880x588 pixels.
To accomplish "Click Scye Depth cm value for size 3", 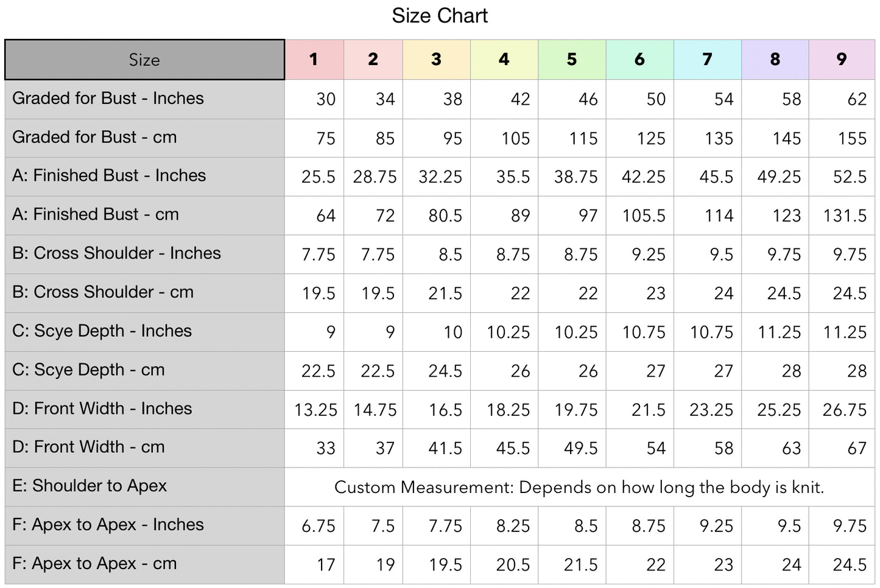I will [x=445, y=371].
